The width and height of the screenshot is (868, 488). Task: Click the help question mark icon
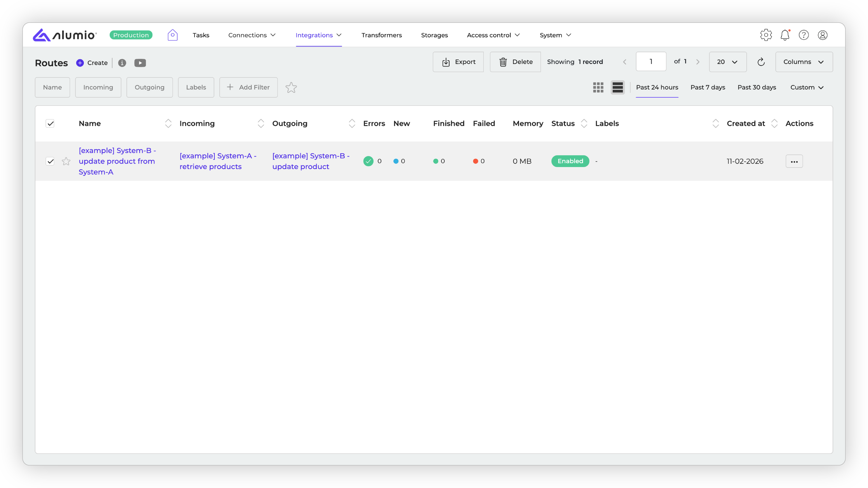point(804,35)
